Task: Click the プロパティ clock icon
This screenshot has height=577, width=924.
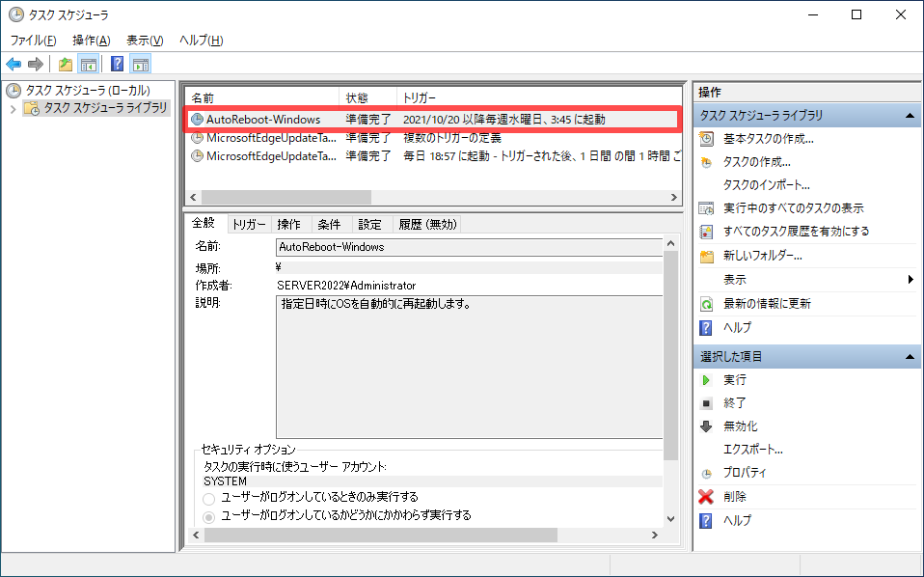Action: (x=706, y=473)
